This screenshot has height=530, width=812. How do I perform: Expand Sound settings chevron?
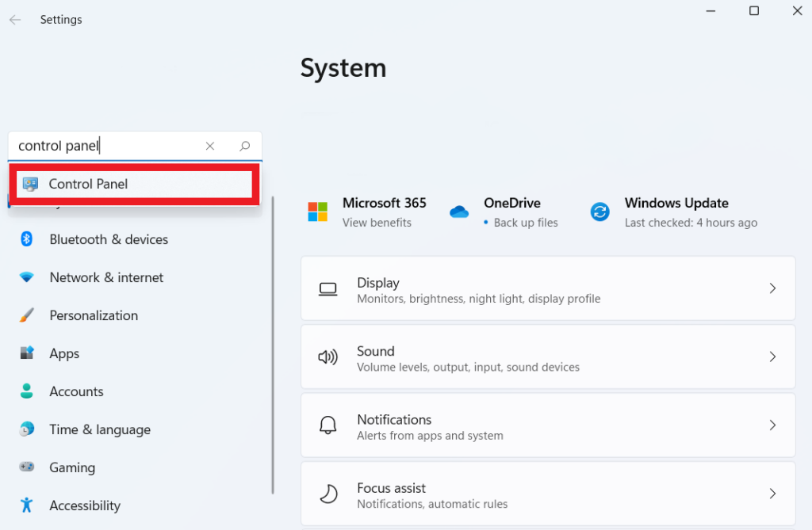[772, 357]
